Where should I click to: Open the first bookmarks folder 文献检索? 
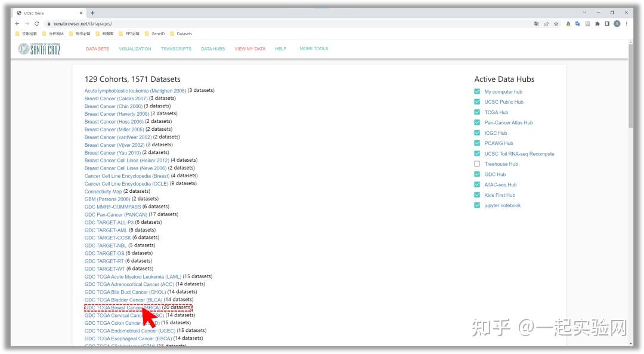(26, 33)
